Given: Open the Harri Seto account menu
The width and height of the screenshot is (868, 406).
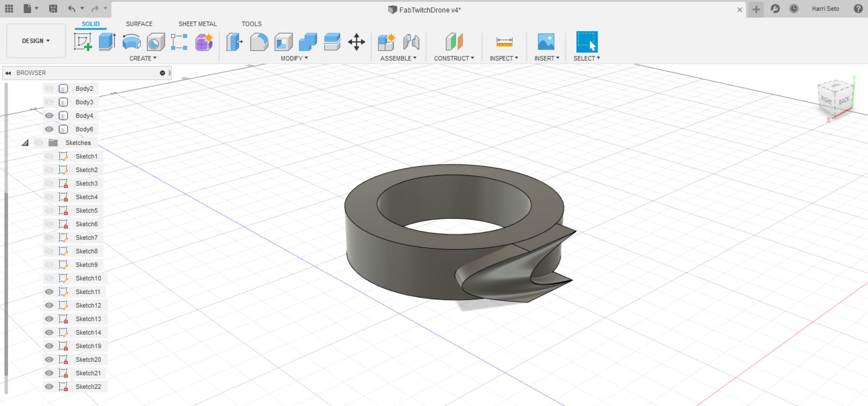Looking at the screenshot, I should [825, 9].
